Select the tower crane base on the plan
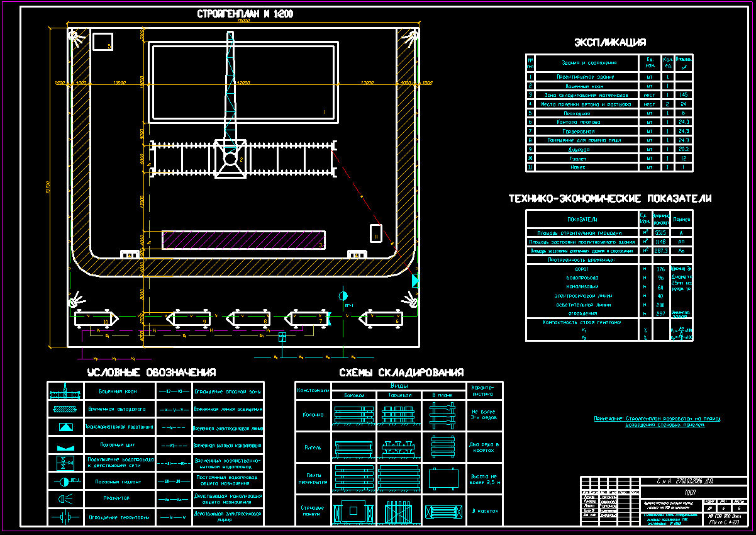756x535 pixels. [232, 159]
